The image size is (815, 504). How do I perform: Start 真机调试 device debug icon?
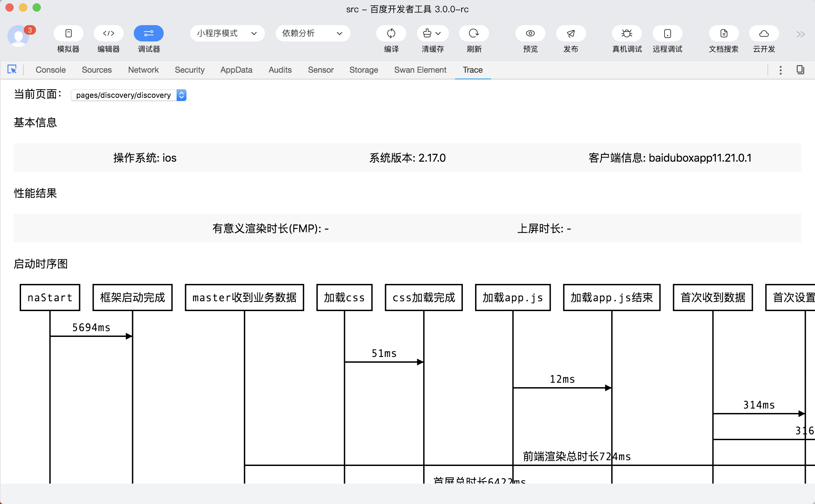pyautogui.click(x=627, y=33)
